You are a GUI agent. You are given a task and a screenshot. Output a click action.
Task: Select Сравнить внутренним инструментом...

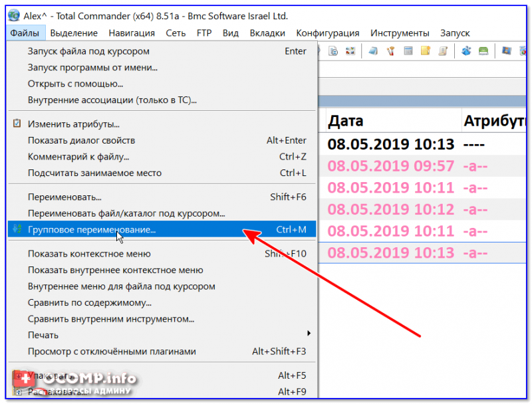point(162,318)
